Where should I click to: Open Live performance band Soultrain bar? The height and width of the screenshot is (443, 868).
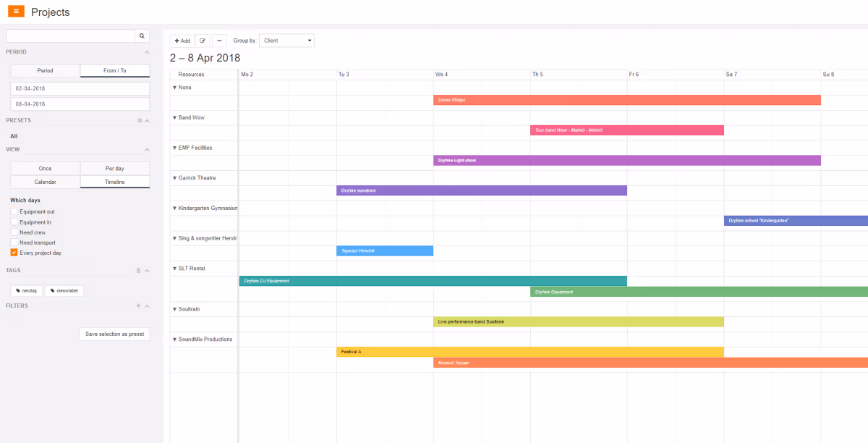pos(579,321)
